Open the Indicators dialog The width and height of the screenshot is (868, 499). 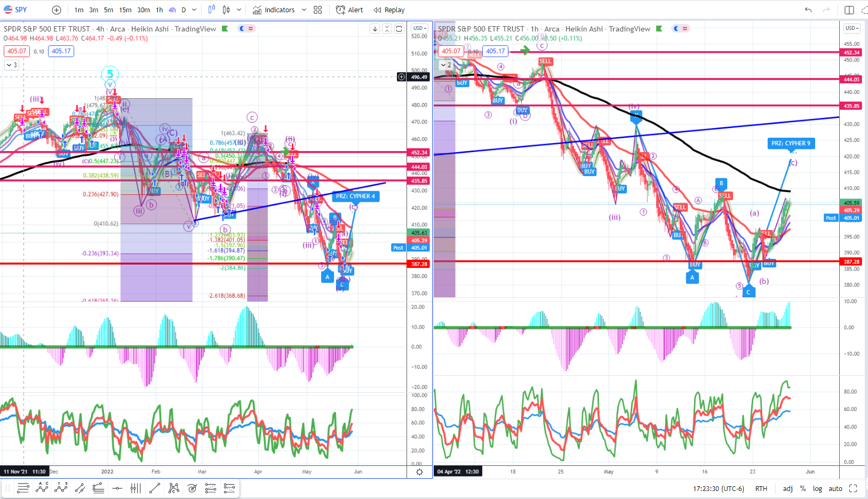click(274, 10)
